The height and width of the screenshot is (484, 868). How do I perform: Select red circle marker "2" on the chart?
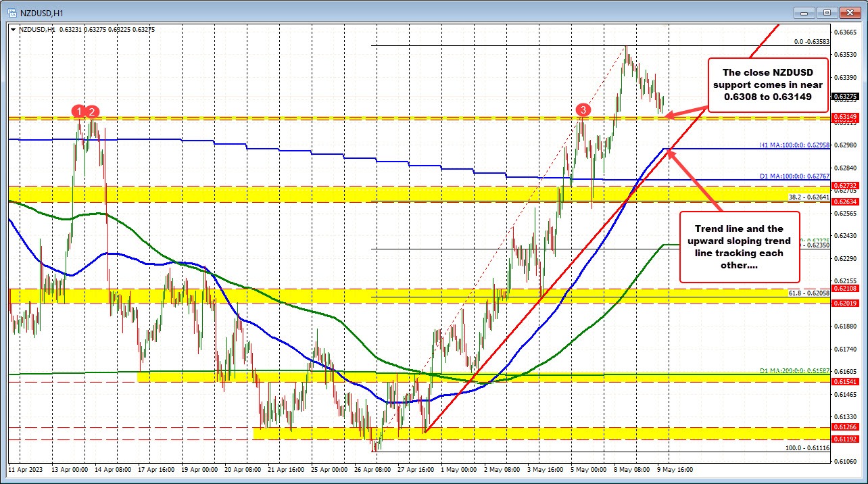pos(91,112)
